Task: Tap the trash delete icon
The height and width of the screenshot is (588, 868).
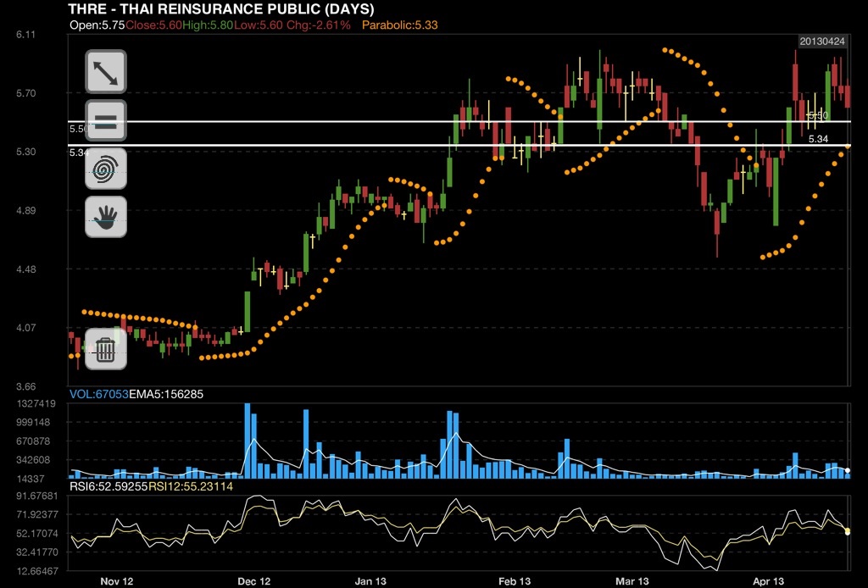Action: (x=106, y=349)
